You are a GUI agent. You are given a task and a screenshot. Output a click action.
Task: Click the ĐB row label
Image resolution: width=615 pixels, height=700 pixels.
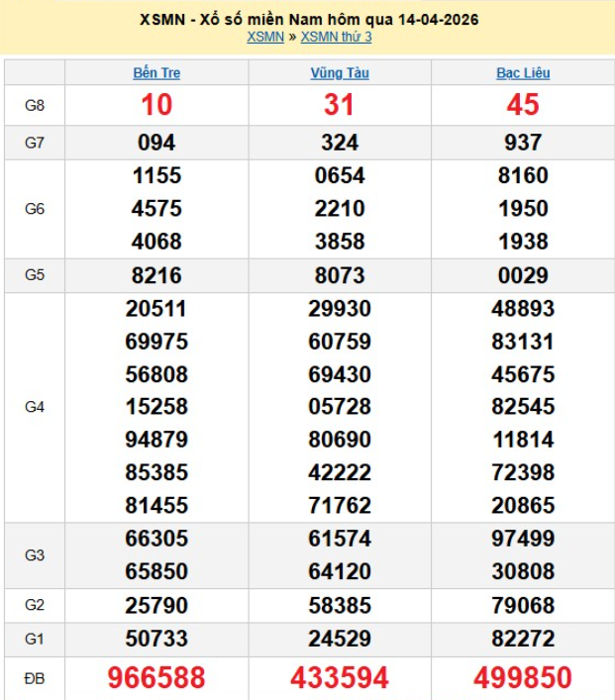pyautogui.click(x=35, y=677)
